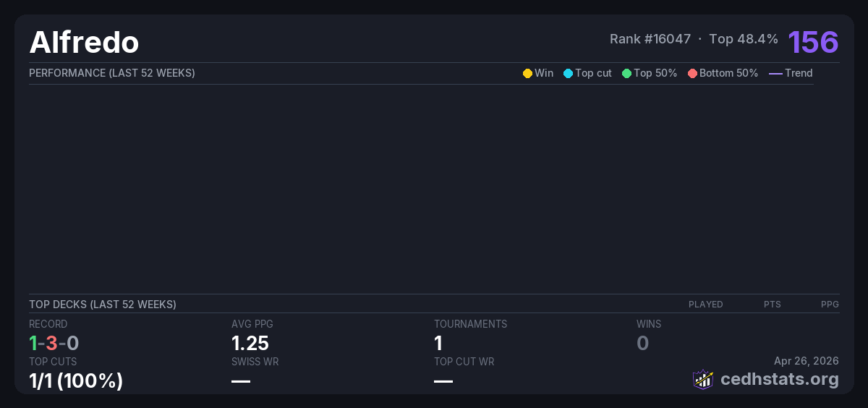868x408 pixels.
Task: Sort decks by PTS column header
Action: coord(772,305)
